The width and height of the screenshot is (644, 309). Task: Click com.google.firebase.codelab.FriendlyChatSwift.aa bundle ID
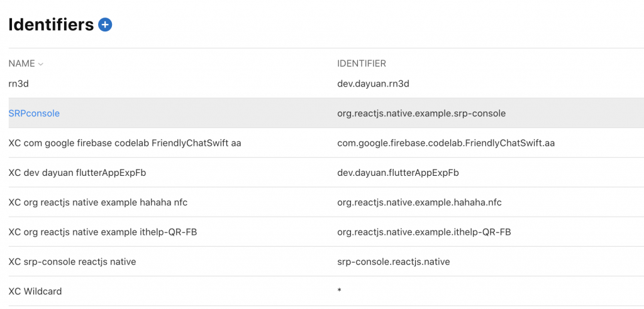pos(446,143)
